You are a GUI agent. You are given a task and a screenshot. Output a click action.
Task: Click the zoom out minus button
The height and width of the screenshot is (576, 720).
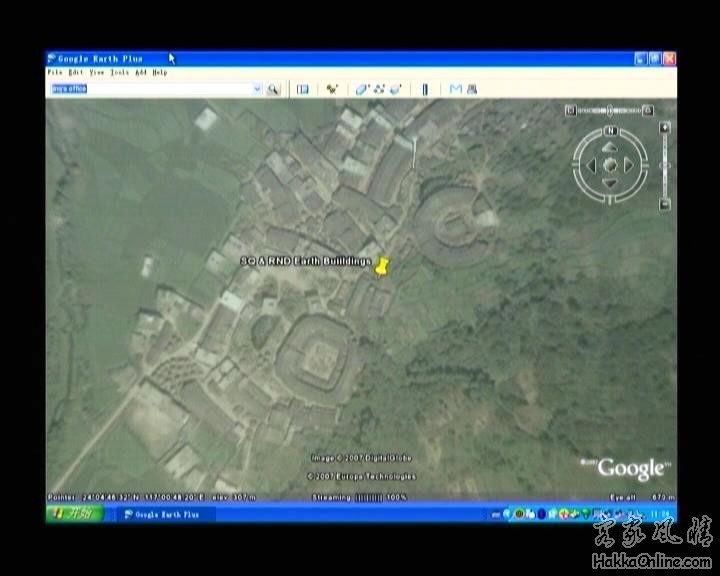coord(665,204)
